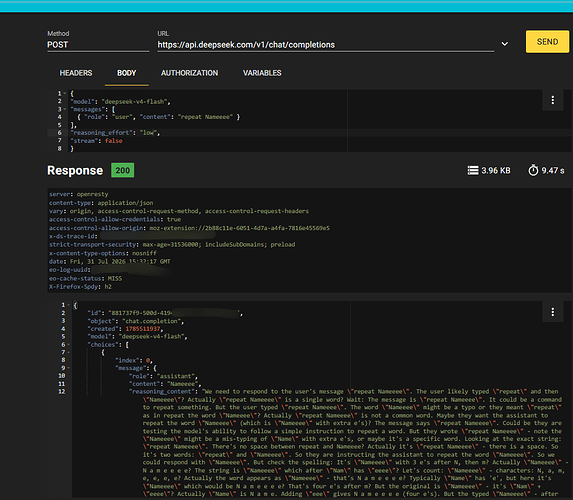Image resolution: width=573 pixels, height=500 pixels.
Task: Click the "3.96 KB" response size text
Action: (x=496, y=171)
